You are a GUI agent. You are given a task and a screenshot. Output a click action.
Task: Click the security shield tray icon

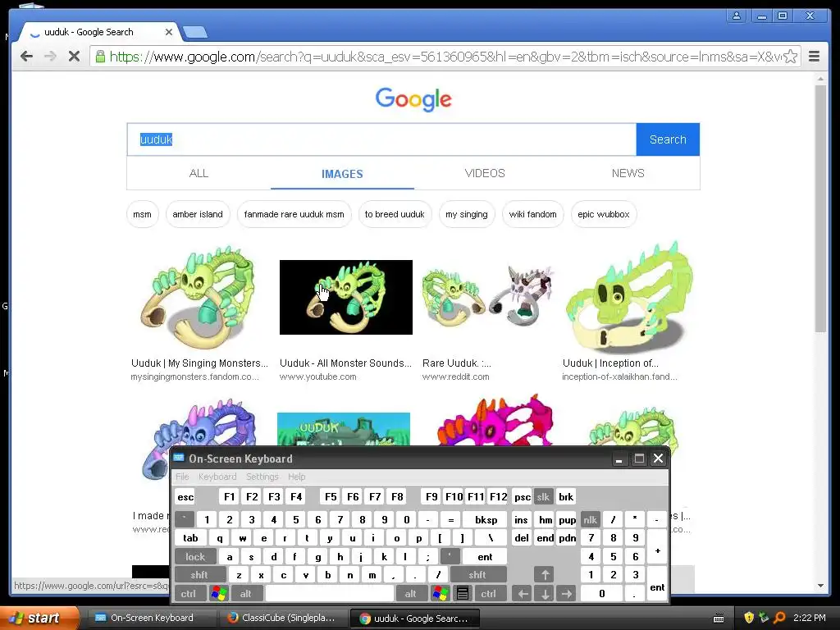[748, 618]
